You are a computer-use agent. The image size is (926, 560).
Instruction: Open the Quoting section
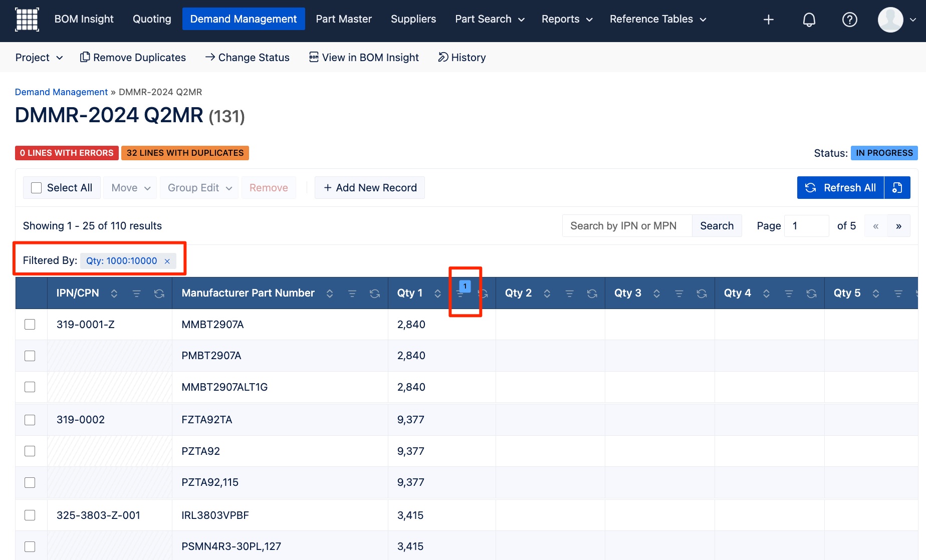tap(152, 19)
